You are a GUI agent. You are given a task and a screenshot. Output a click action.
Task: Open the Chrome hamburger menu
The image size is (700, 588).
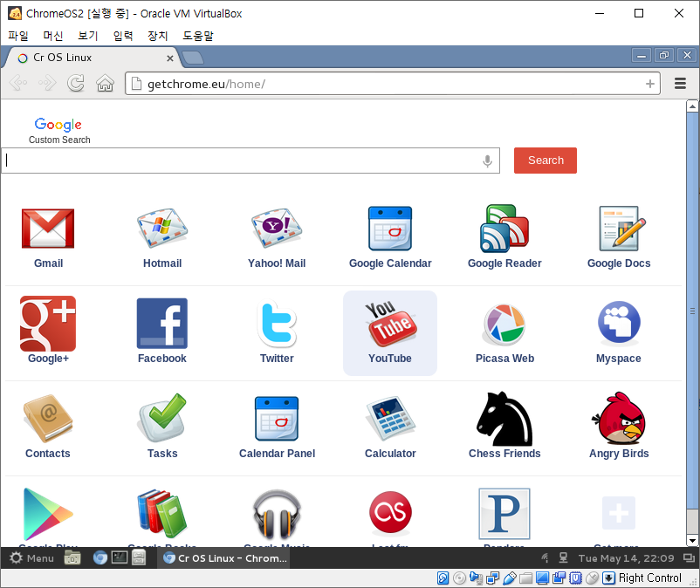pyautogui.click(x=680, y=84)
